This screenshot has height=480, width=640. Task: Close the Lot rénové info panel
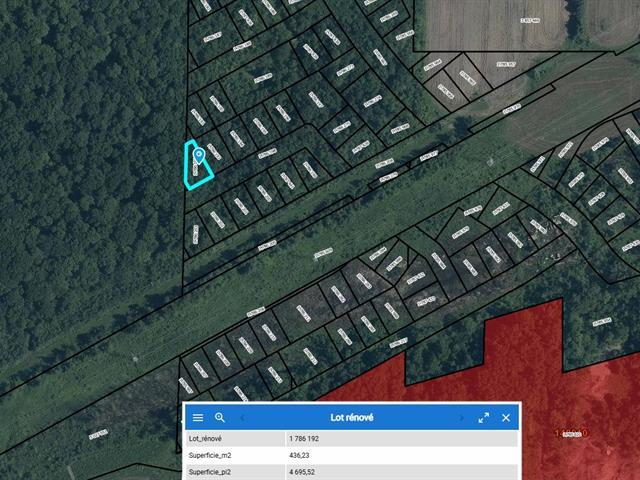pyautogui.click(x=506, y=417)
